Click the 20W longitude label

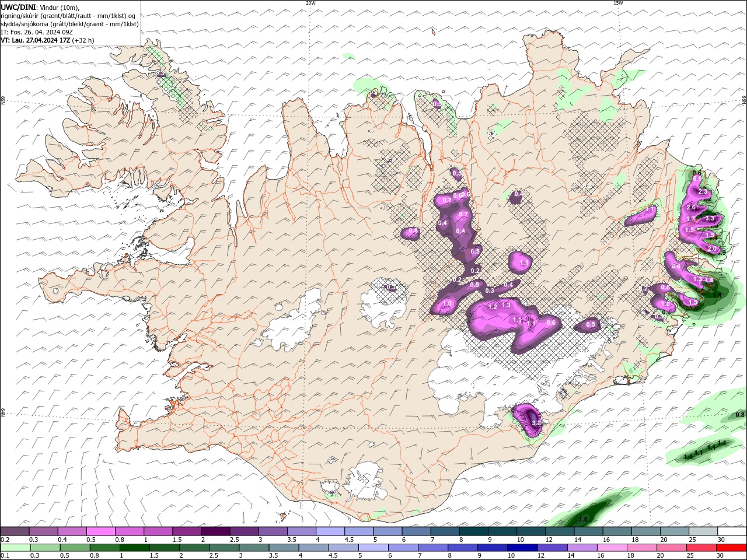pyautogui.click(x=310, y=3)
